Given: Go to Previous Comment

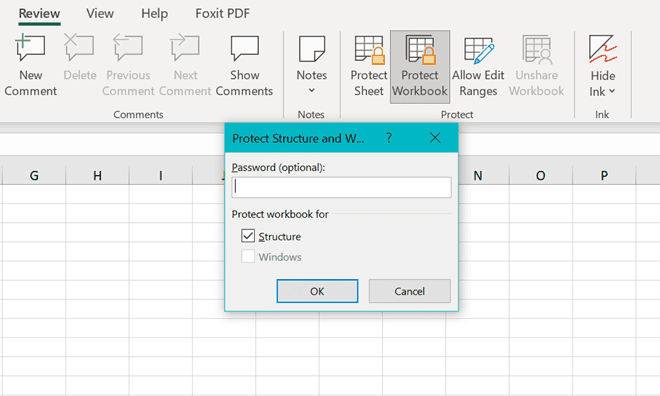Looking at the screenshot, I should (128, 66).
